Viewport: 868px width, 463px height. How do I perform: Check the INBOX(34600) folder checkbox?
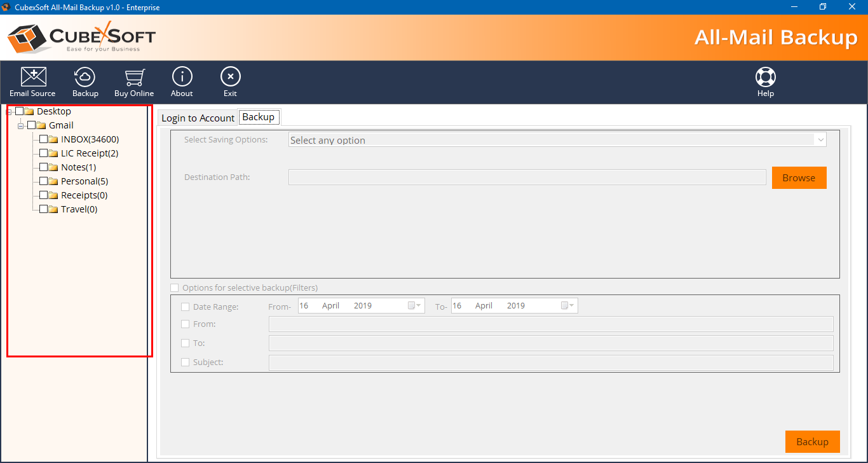coord(43,139)
